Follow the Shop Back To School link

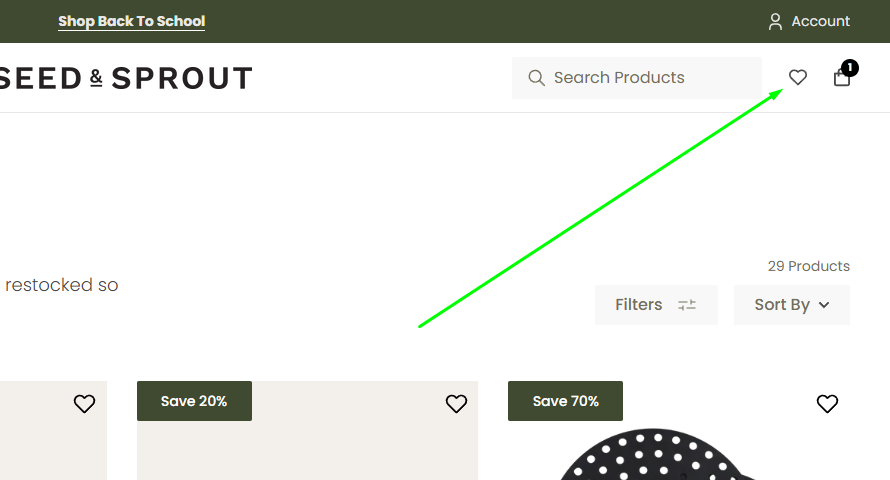click(x=131, y=21)
